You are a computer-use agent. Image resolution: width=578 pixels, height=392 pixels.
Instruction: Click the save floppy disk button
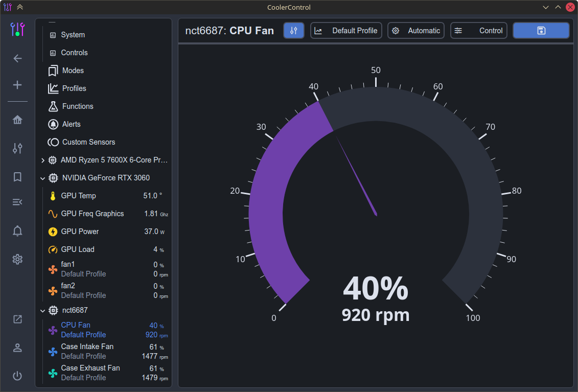point(541,31)
